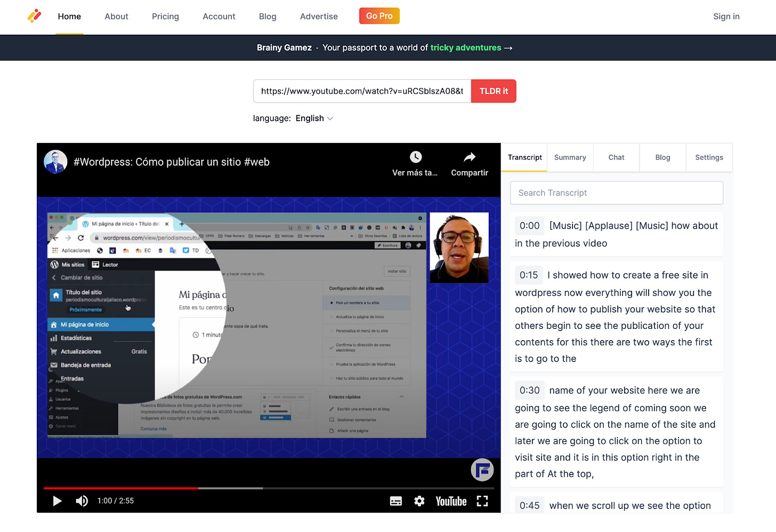Open the Advertise page
Screen dimensions: 776x532
319,17
